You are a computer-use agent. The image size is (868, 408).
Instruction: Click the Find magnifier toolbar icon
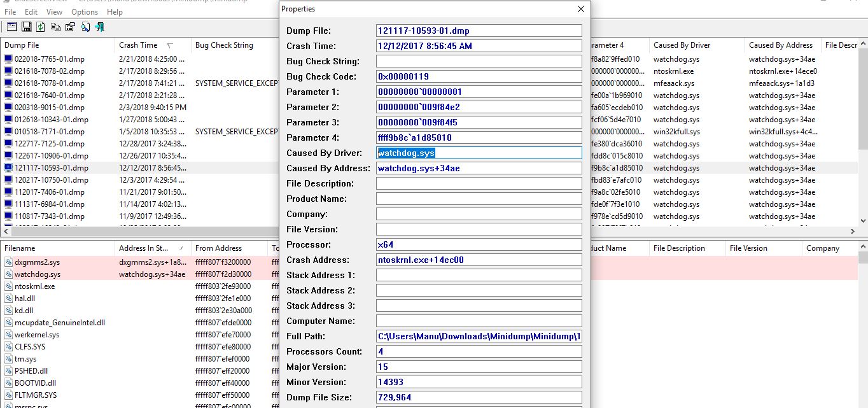(85, 27)
